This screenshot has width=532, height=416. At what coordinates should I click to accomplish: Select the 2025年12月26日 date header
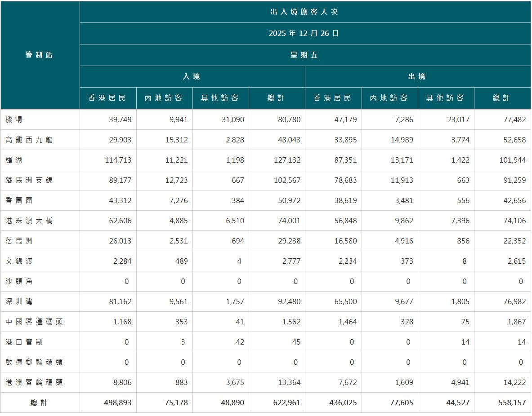pyautogui.click(x=304, y=34)
